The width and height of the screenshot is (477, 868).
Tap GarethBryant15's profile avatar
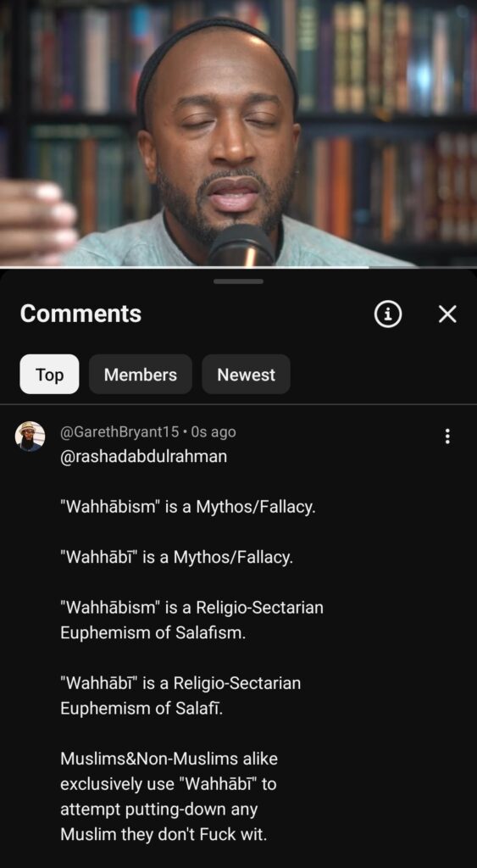[30, 437]
